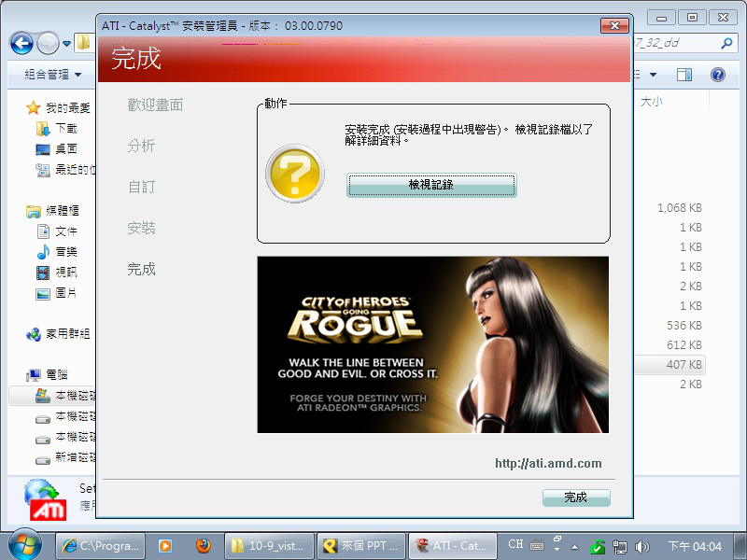Switch to ATI - Cat... taskbar button
This screenshot has height=560, width=747.
[x=453, y=546]
